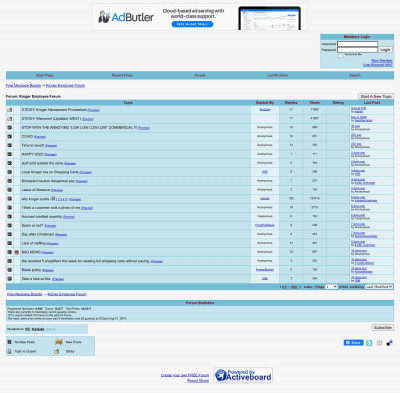Click Start A New Topic button
The height and width of the screenshot is (393, 400).
[376, 96]
